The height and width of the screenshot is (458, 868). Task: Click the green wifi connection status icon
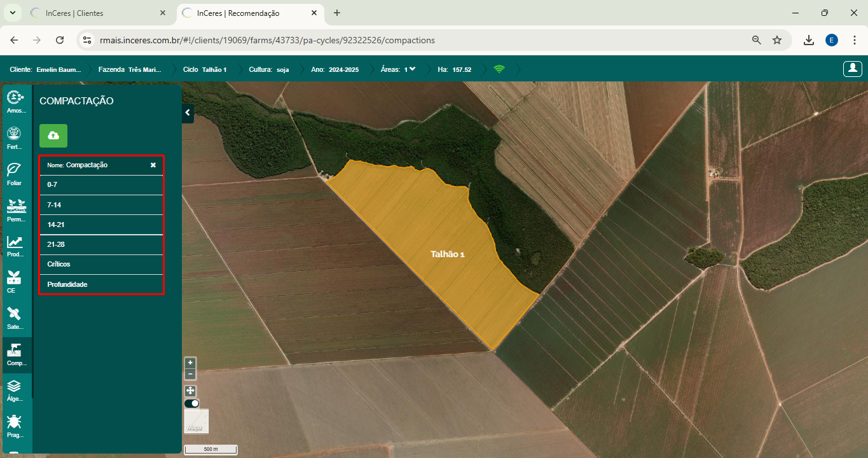click(499, 69)
